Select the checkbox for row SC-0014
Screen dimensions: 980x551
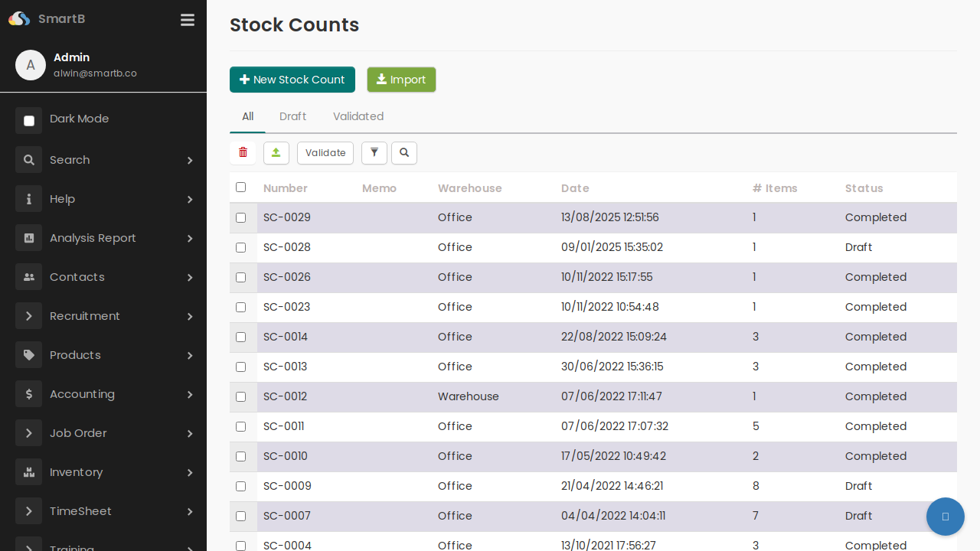pos(241,337)
